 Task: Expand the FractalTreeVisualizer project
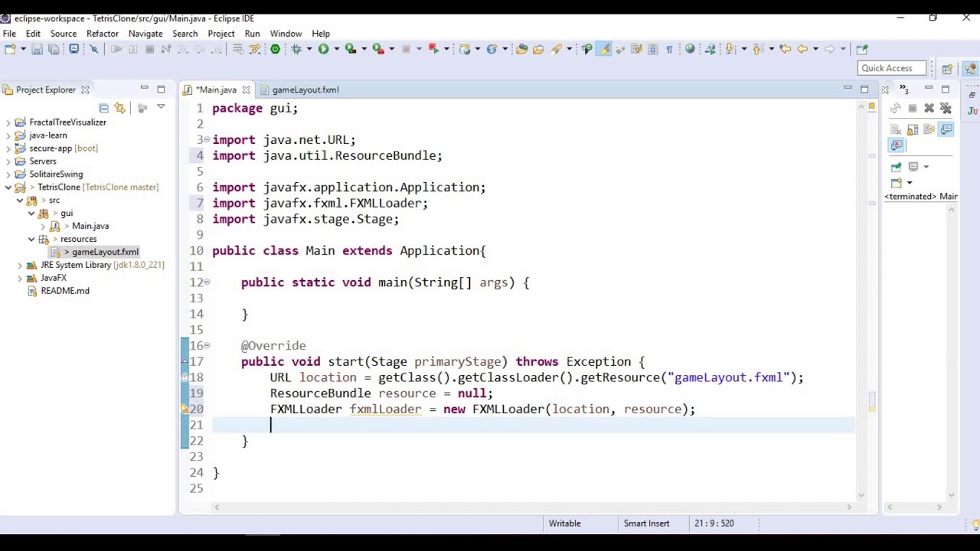click(x=8, y=122)
